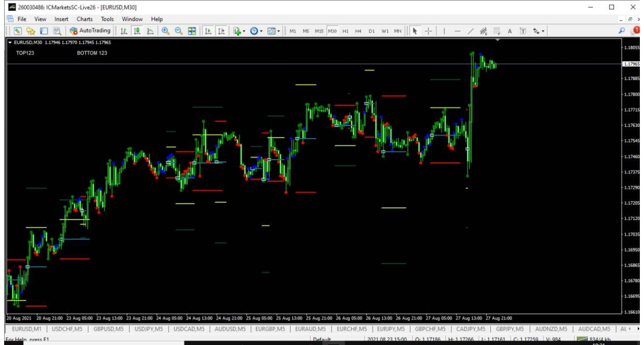The height and width of the screenshot is (345, 644).
Task: Click the EURUSD,M30 chart title arrow
Action: pos(10,42)
